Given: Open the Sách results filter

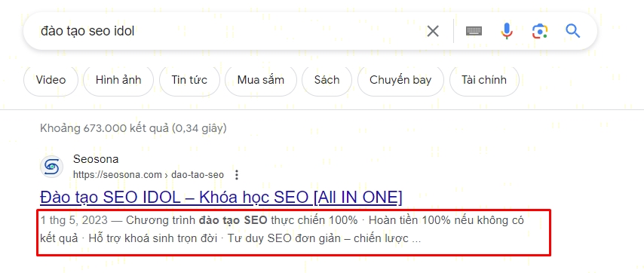Looking at the screenshot, I should [327, 80].
